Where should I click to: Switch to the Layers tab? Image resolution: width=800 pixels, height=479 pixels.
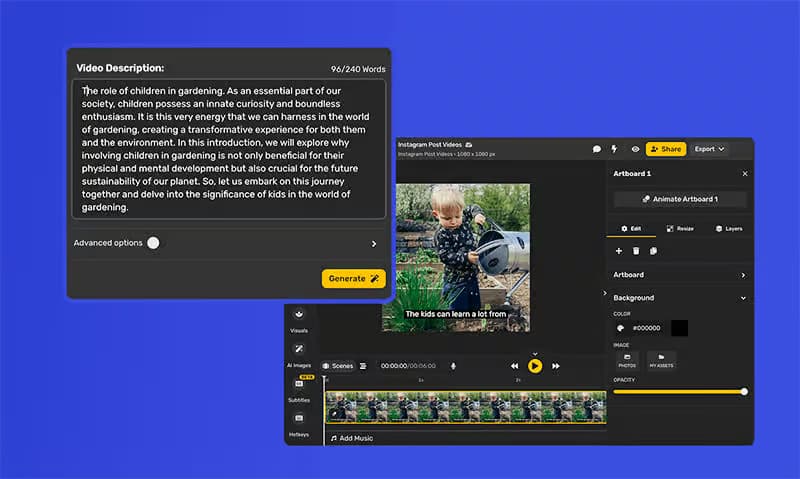728,229
